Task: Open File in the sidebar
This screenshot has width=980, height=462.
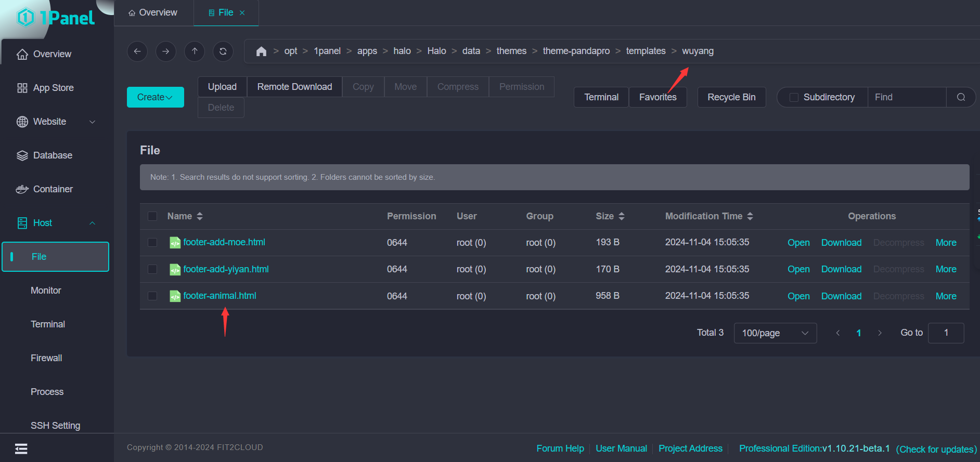Action: tap(55, 257)
